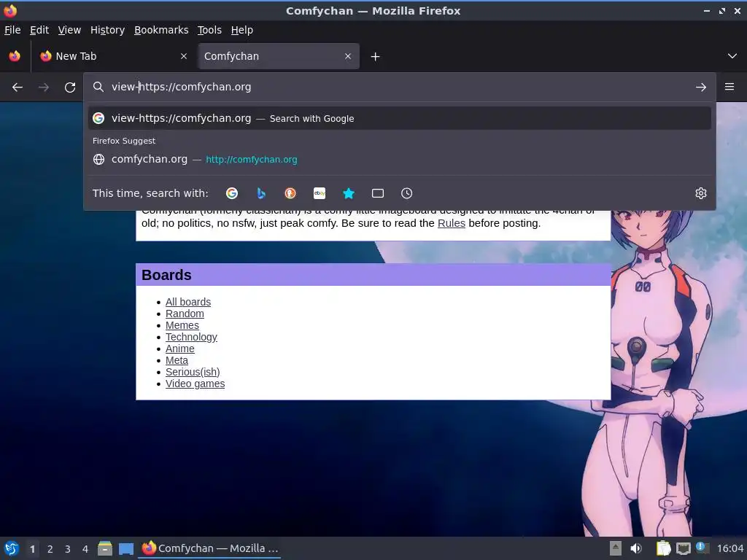Close the New Tab tab
The height and width of the screenshot is (560, 747).
click(184, 56)
